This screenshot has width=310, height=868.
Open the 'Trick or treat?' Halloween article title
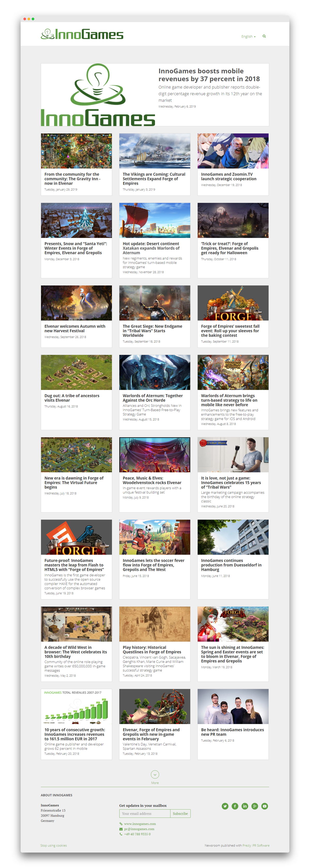click(x=230, y=248)
